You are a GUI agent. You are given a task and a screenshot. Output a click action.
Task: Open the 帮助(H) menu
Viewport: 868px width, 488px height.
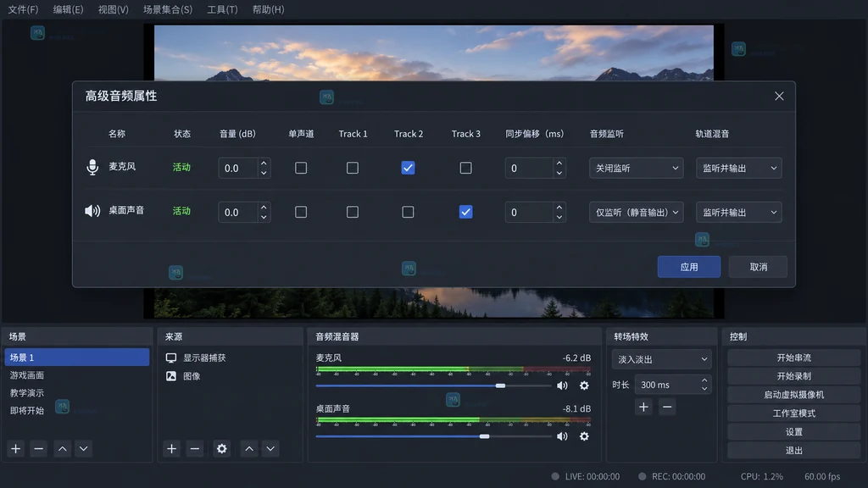pyautogui.click(x=268, y=9)
